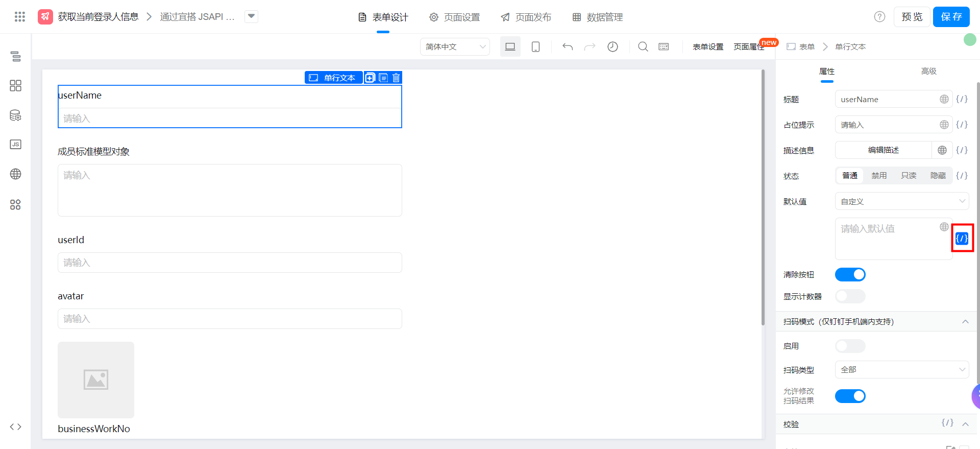
Task: Switch to the 页面设置 tab
Action: coord(454,17)
